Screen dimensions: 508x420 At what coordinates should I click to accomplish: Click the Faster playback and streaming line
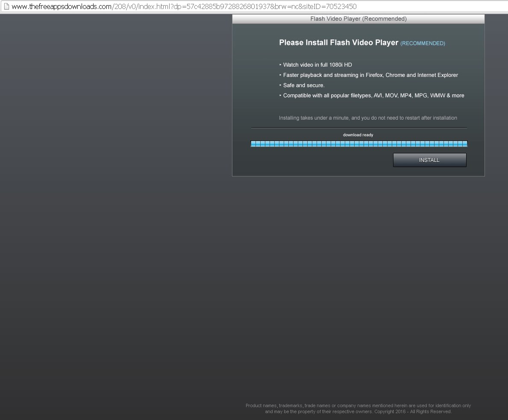point(370,75)
